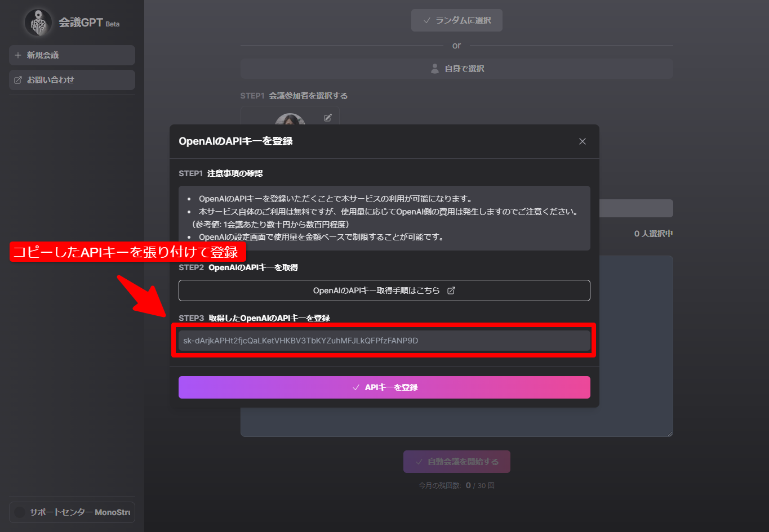Open the OpenAIのAPIキー取得手順はこちら link
Image resolution: width=769 pixels, height=532 pixels.
(384, 290)
